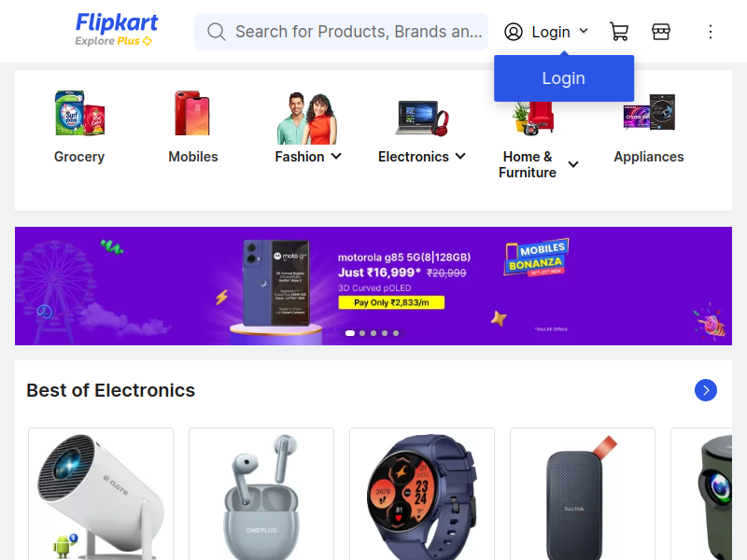Expand the Fashion category chevron
Screen dimensions: 747x560
pyautogui.click(x=336, y=156)
